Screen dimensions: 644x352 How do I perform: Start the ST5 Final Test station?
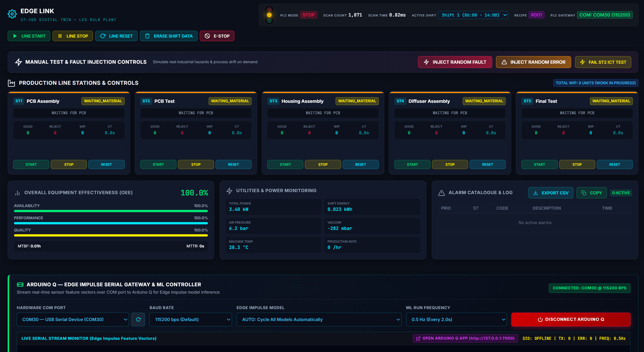tap(539, 164)
